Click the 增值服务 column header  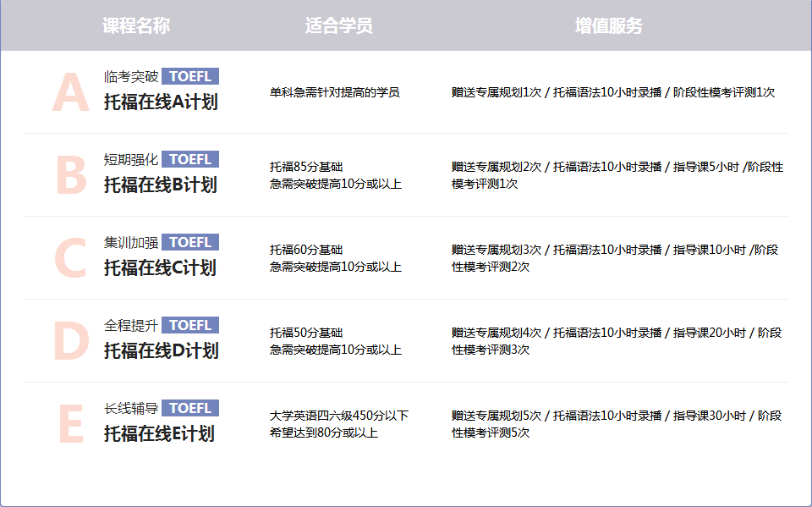tap(608, 25)
